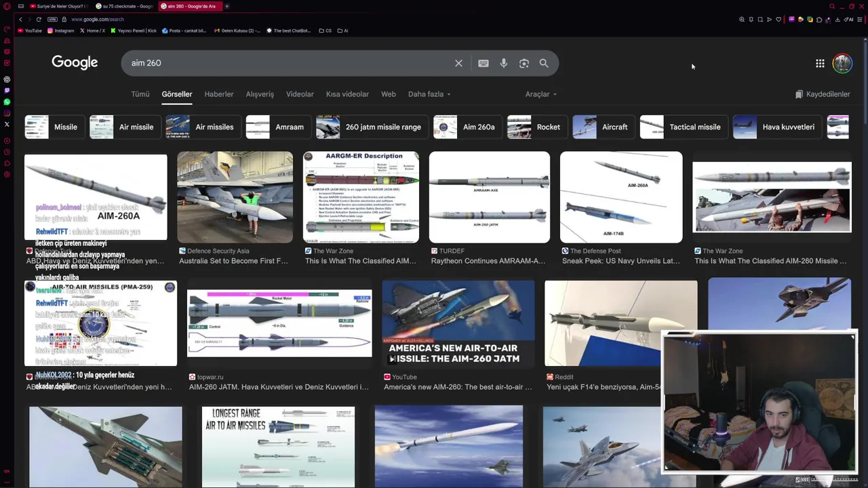This screenshot has height=488, width=868.
Task: Filter by the Rocket chip
Action: (x=536, y=127)
